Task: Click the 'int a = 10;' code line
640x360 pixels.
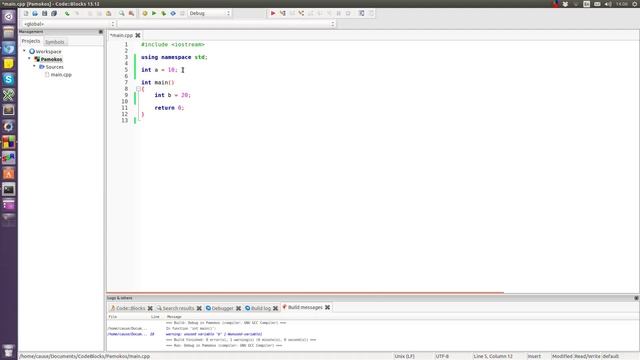Action: click(160, 70)
